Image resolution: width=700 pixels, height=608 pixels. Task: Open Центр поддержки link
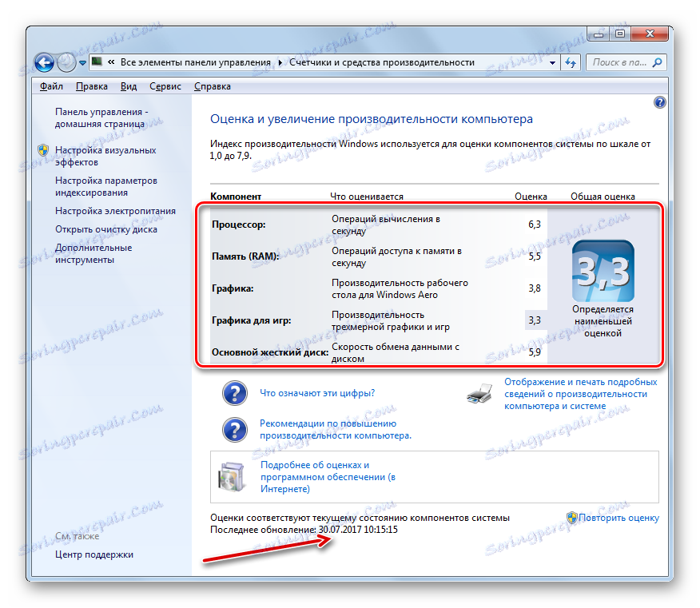(x=94, y=554)
